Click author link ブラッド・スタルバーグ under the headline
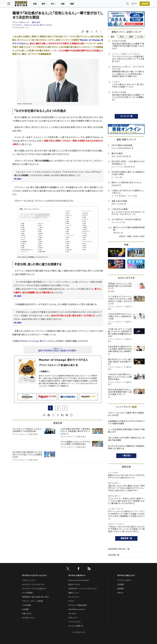The width and height of the screenshot is (157, 644). point(21,22)
